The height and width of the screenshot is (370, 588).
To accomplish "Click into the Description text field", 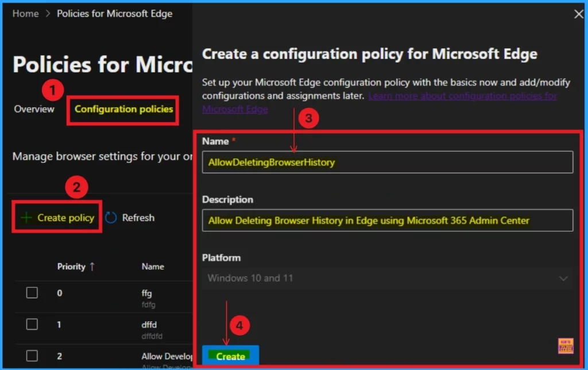I will coord(388,220).
